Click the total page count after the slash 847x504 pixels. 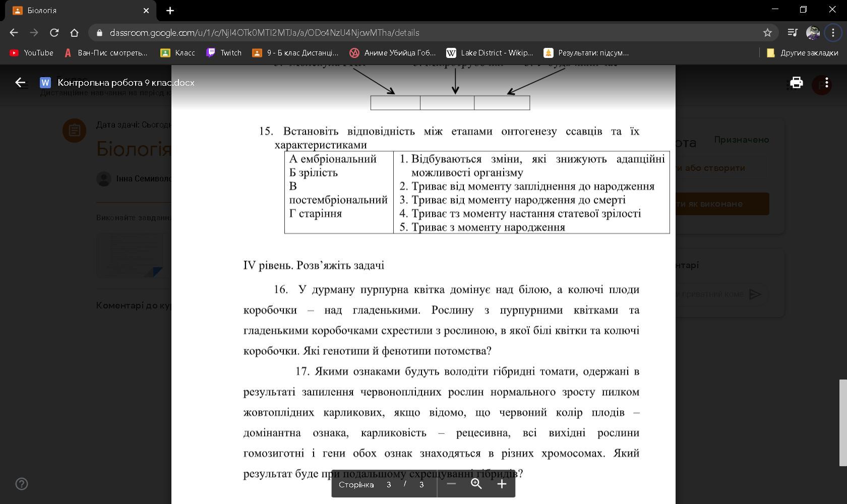[421, 484]
